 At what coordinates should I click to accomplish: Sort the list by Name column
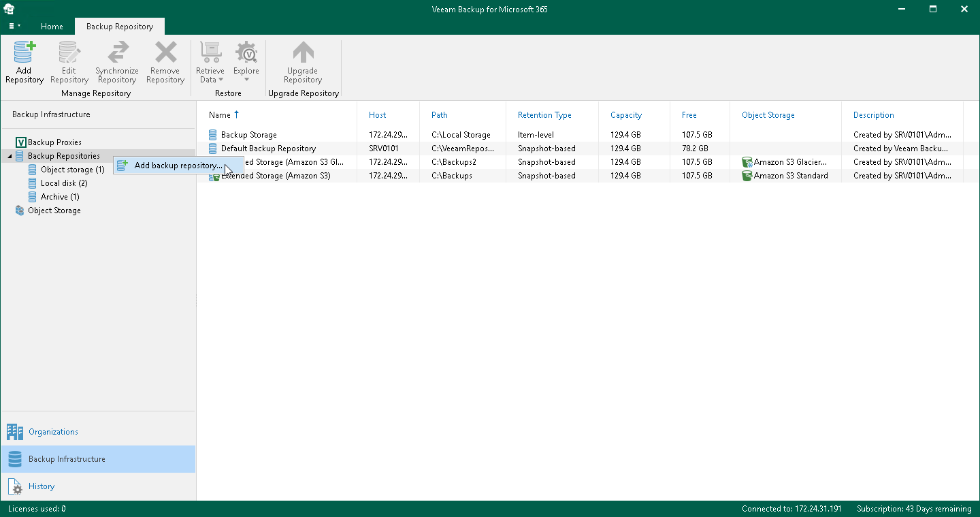click(220, 115)
